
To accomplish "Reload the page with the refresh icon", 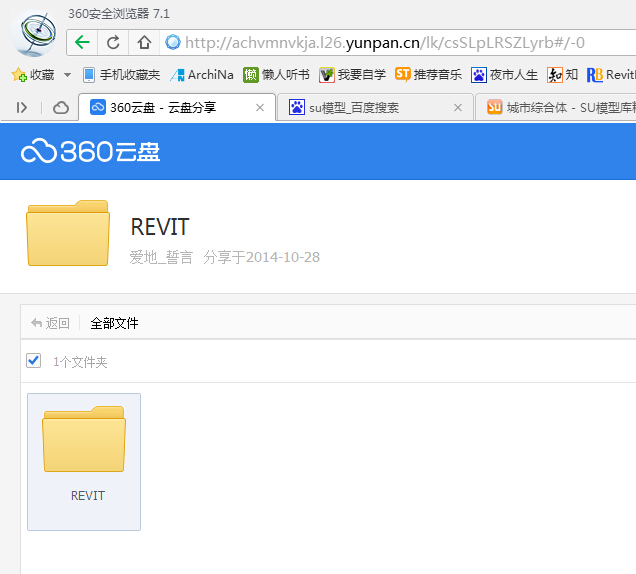I will tap(113, 42).
